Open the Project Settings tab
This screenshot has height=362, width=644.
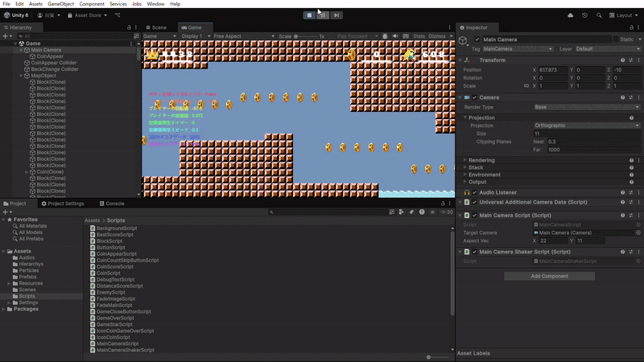pyautogui.click(x=63, y=204)
